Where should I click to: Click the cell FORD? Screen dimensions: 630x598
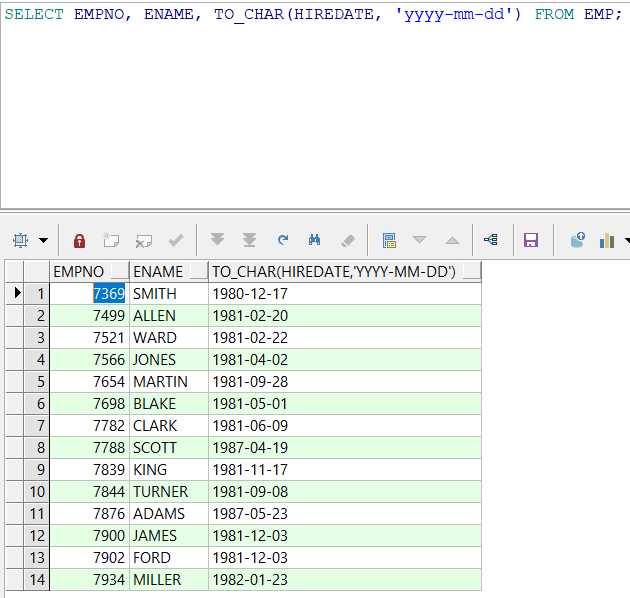point(169,558)
